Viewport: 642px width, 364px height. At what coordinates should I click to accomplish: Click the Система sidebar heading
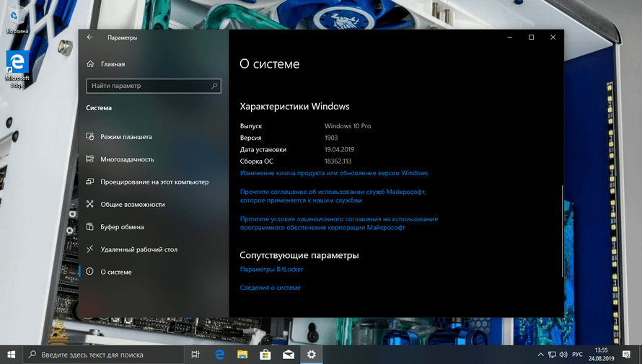99,108
